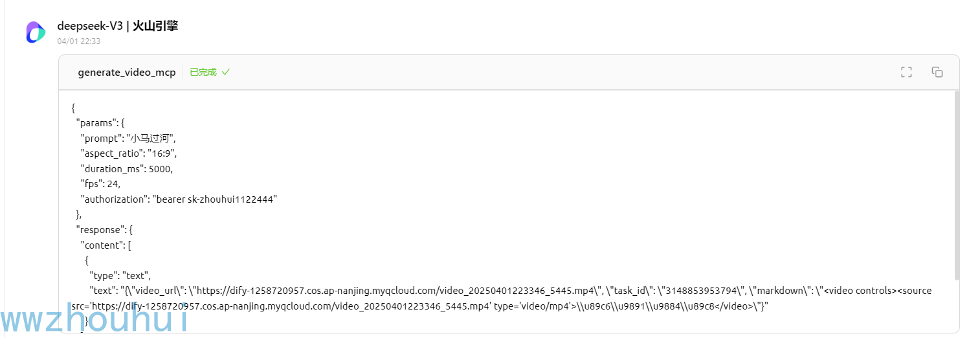The width and height of the screenshot is (980, 338).
Task: Click the authorization bearer token line
Action: coord(179,199)
